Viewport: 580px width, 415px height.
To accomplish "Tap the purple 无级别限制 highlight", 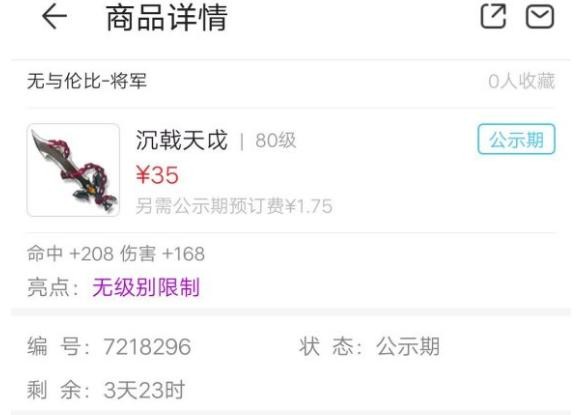I will pyautogui.click(x=146, y=287).
